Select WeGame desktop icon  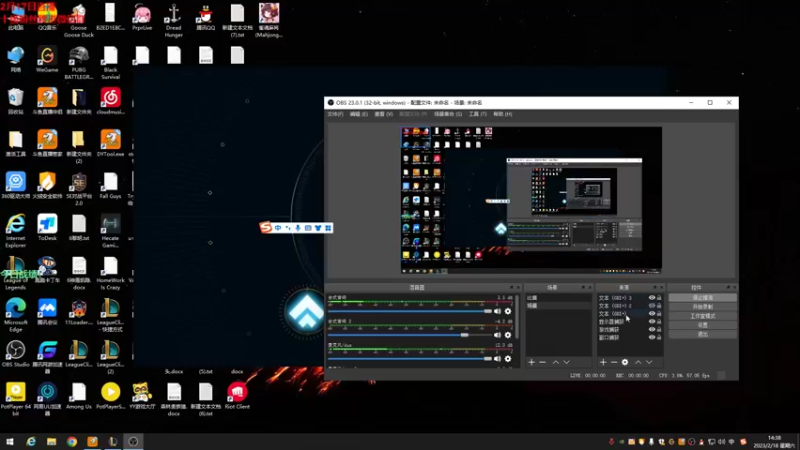[47, 59]
